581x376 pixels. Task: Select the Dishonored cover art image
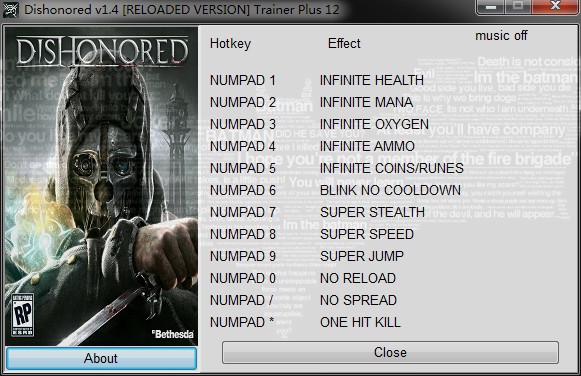click(102, 186)
